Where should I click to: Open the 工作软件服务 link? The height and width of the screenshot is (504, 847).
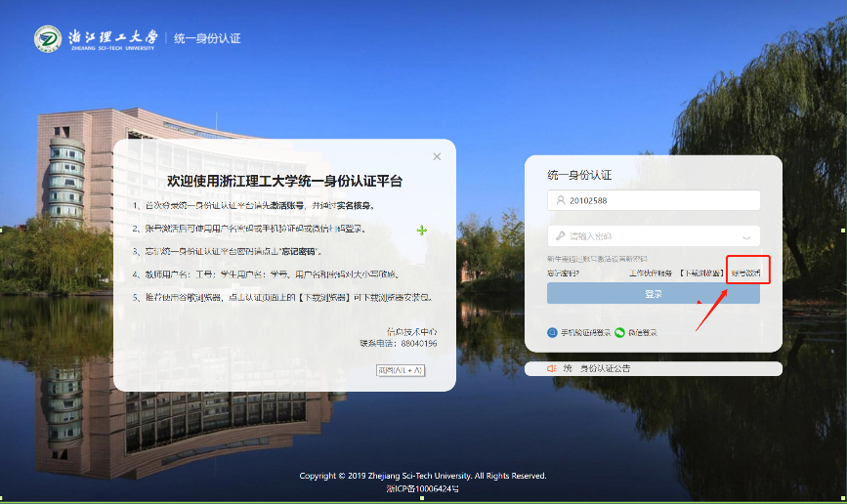[x=651, y=273]
